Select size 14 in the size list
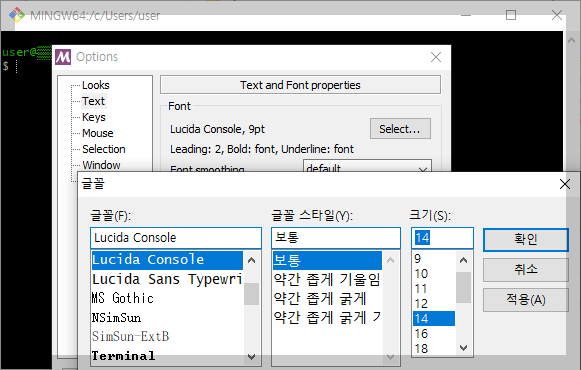 (x=434, y=319)
